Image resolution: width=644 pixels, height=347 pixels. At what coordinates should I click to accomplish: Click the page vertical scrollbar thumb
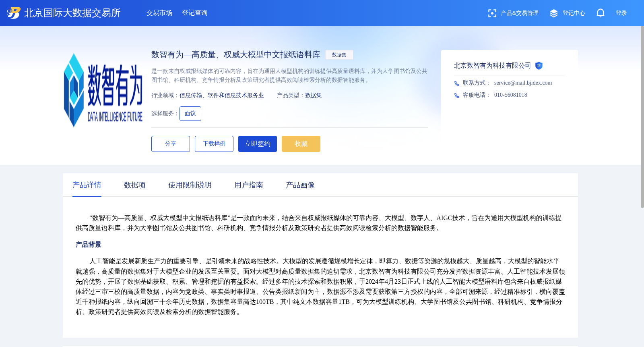tap(642, 117)
